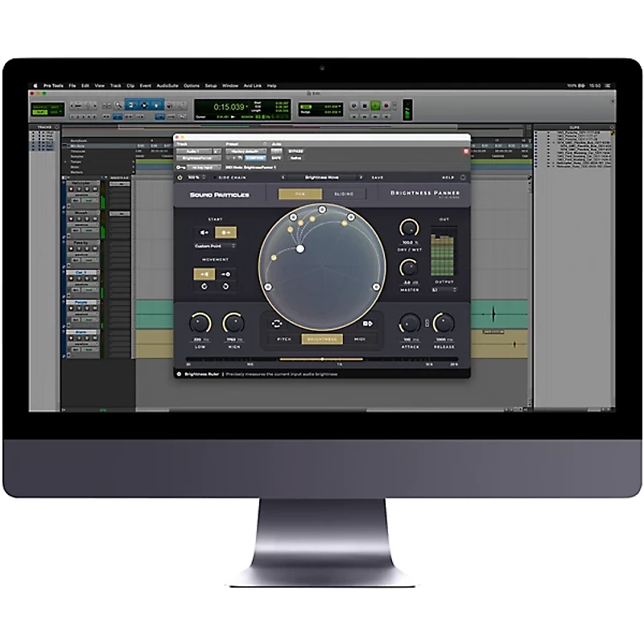Screen dimensions: 644x644
Task: Open the Output channel format dropdown
Action: pyautogui.click(x=442, y=288)
